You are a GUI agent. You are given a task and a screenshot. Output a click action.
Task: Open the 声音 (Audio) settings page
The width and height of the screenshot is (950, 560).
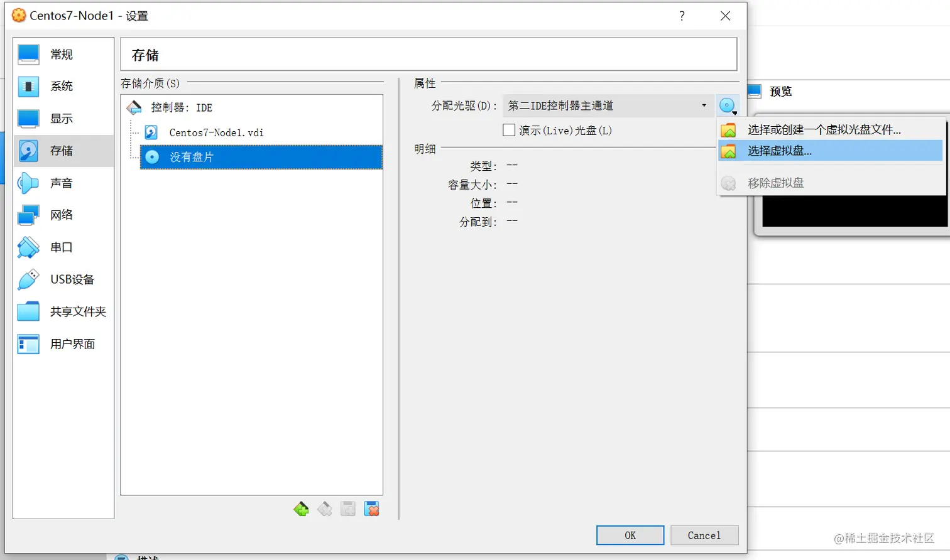[63, 183]
